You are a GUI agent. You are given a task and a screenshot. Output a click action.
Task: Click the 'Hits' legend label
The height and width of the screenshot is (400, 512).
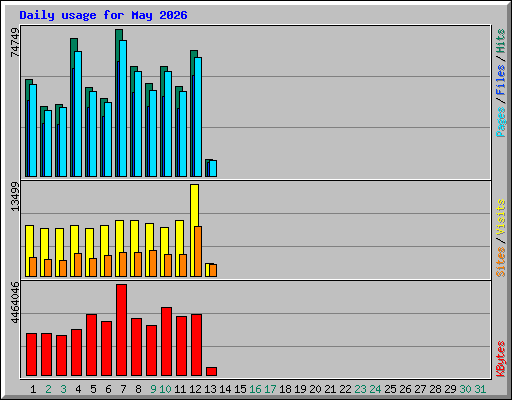(501, 41)
